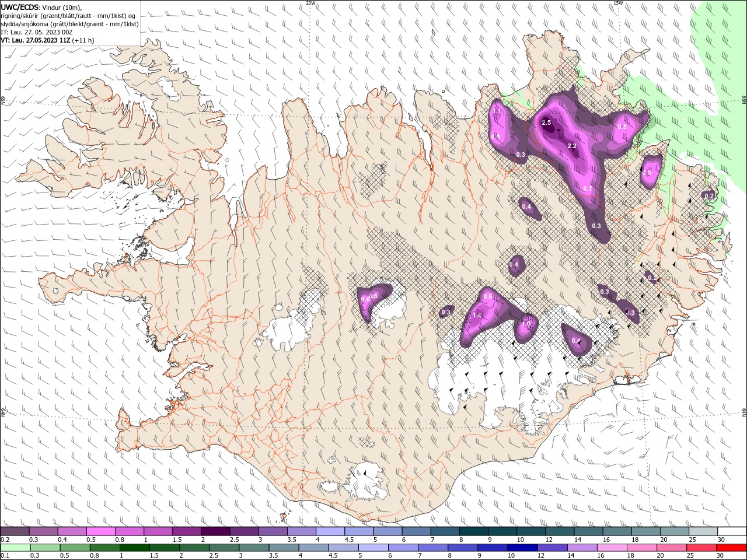The image size is (747, 560).
Task: Click the '0.1' number in the rain legend scale
Action: pyautogui.click(x=5, y=556)
